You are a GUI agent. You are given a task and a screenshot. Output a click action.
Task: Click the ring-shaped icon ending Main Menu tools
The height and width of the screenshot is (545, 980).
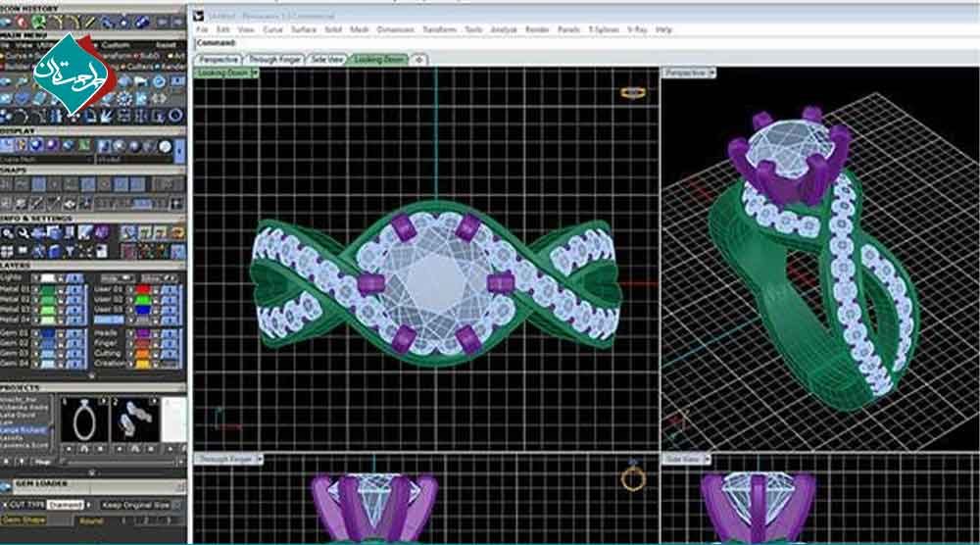point(175,116)
